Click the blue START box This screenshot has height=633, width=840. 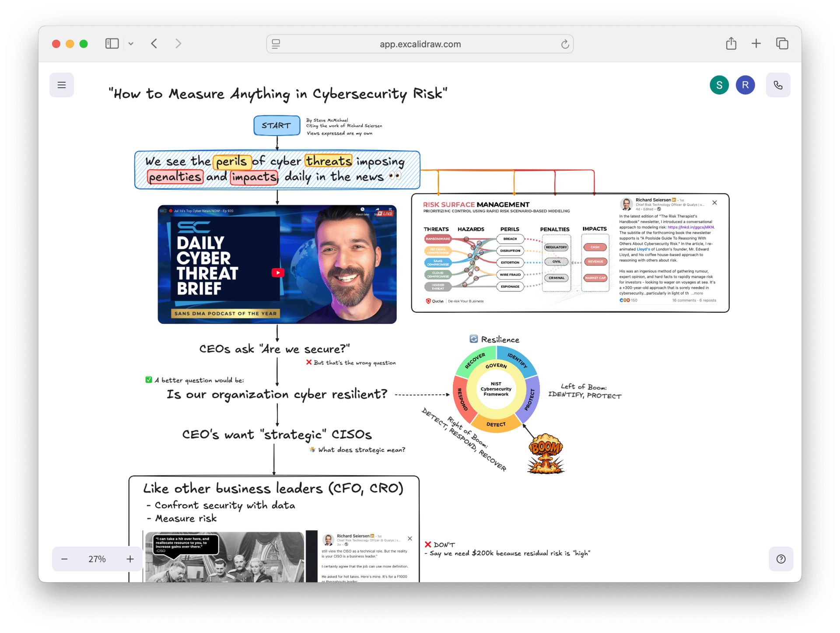tap(276, 126)
